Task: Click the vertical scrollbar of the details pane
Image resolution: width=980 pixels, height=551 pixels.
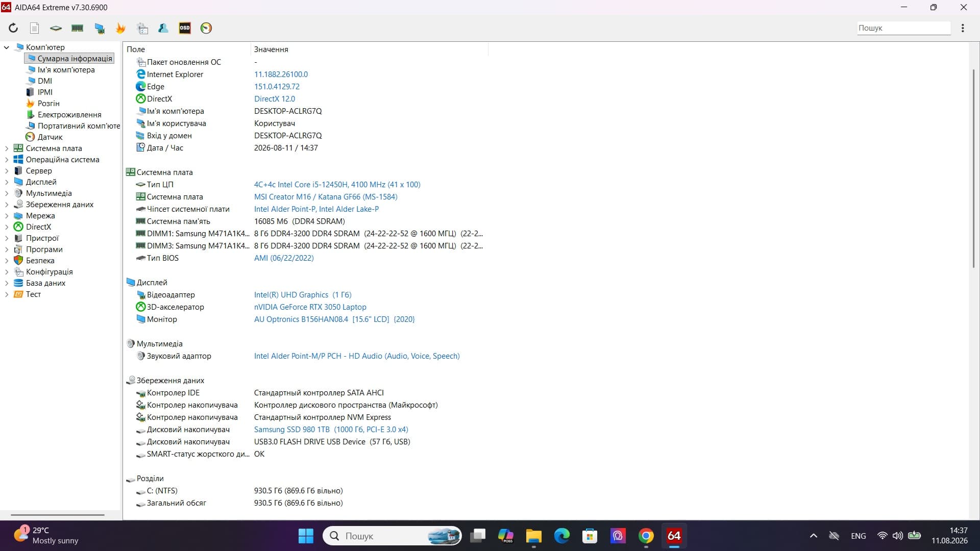Action: coord(973,168)
